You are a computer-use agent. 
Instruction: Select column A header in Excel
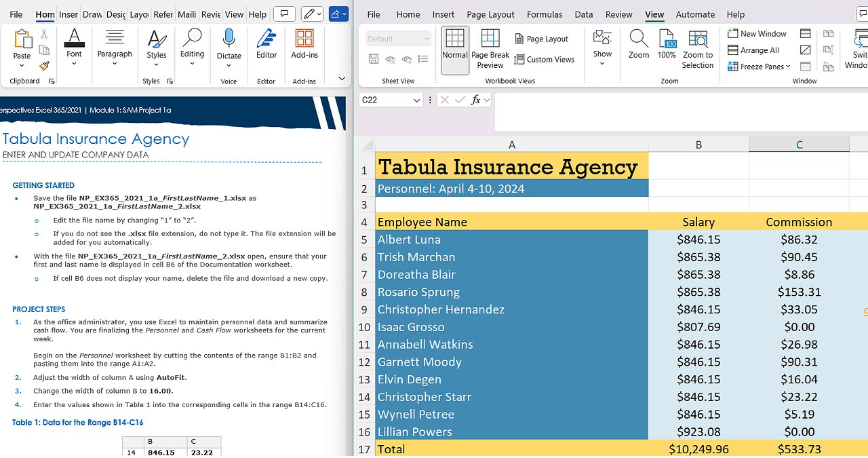[512, 145]
